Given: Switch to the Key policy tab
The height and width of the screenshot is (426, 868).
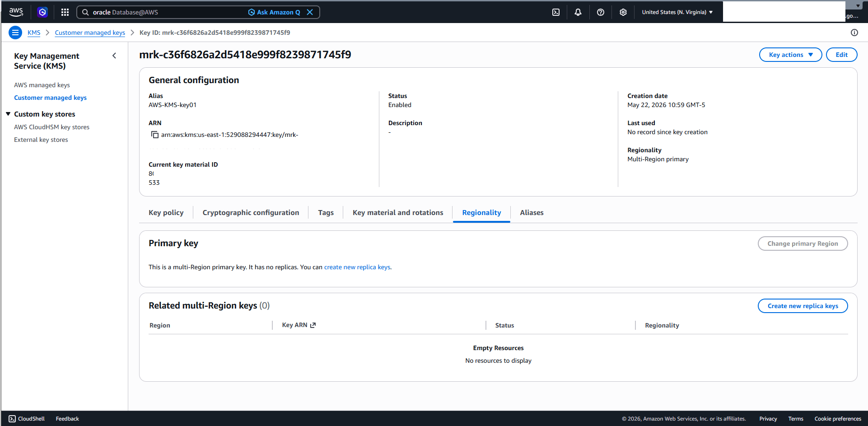Looking at the screenshot, I should click(166, 212).
